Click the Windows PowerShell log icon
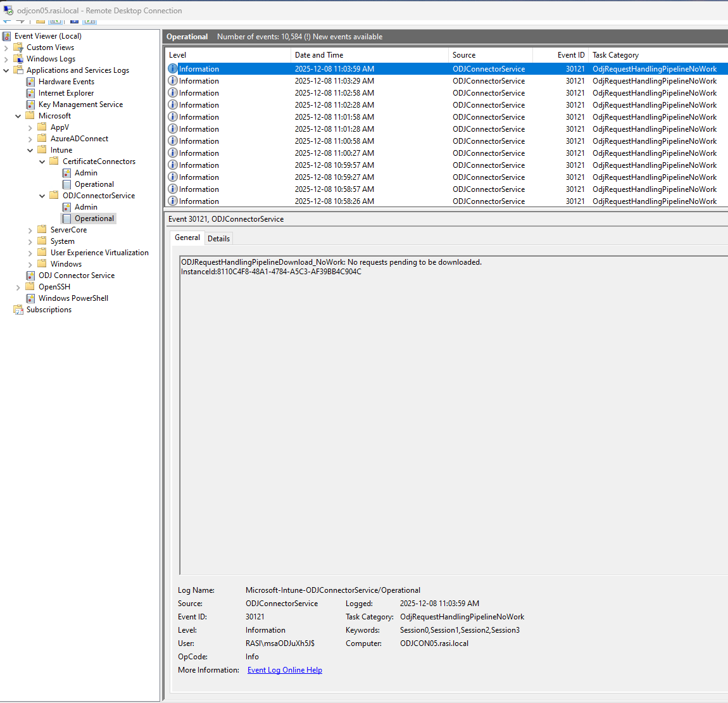Viewport: 728px width, 703px height. click(30, 298)
